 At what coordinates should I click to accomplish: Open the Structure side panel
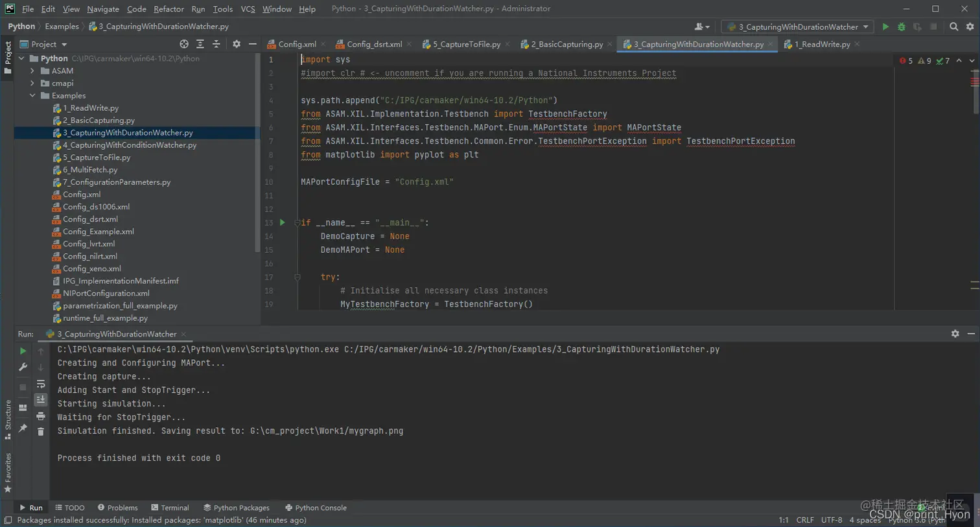click(x=8, y=419)
